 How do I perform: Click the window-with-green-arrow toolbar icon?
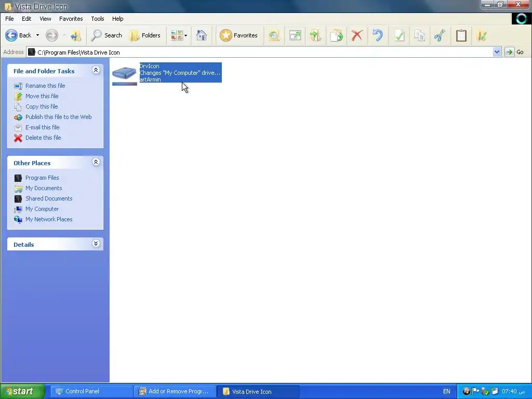(x=295, y=35)
